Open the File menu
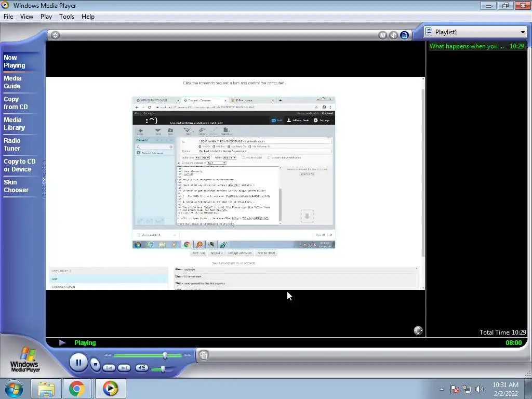532x399 pixels. [x=8, y=17]
